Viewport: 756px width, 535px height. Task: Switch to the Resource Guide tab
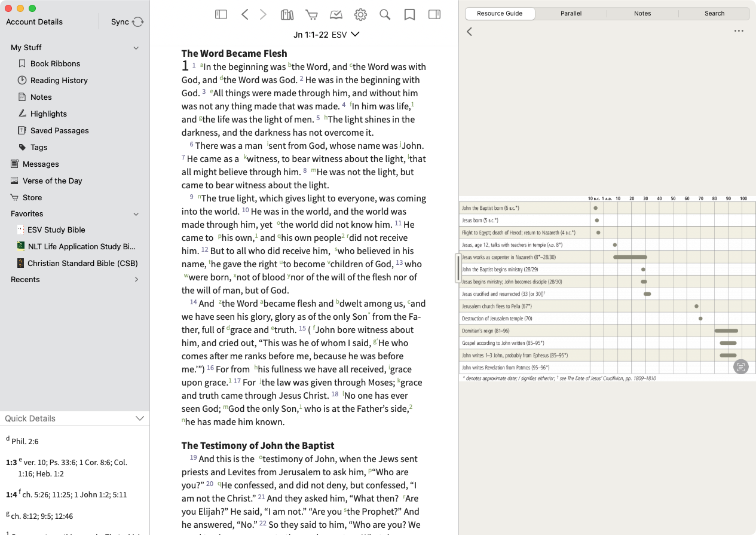click(500, 13)
